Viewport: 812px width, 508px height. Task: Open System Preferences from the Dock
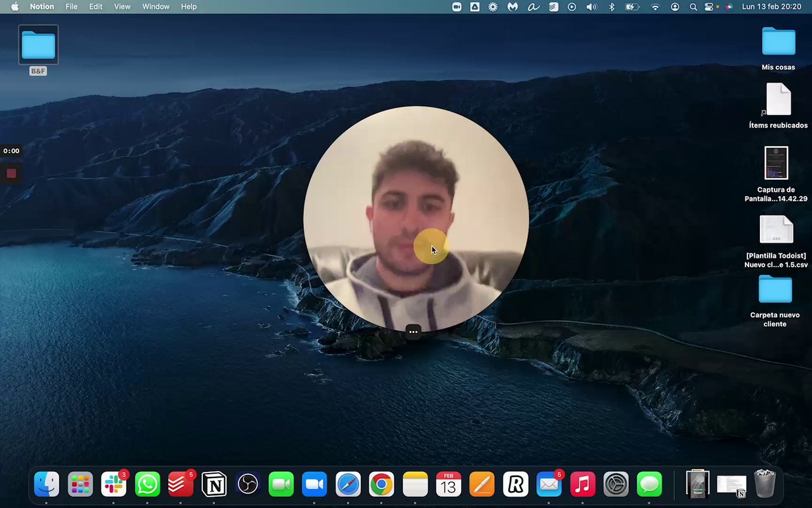tap(615, 485)
